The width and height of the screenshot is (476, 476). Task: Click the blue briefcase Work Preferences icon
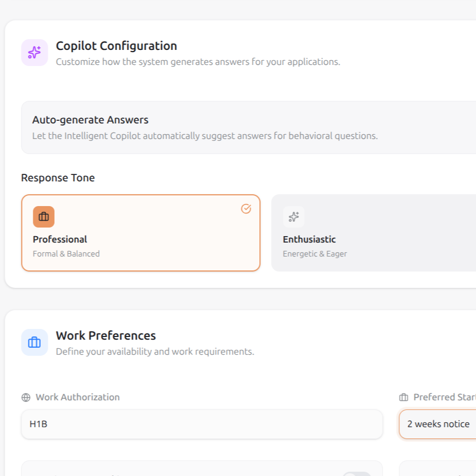[34, 342]
